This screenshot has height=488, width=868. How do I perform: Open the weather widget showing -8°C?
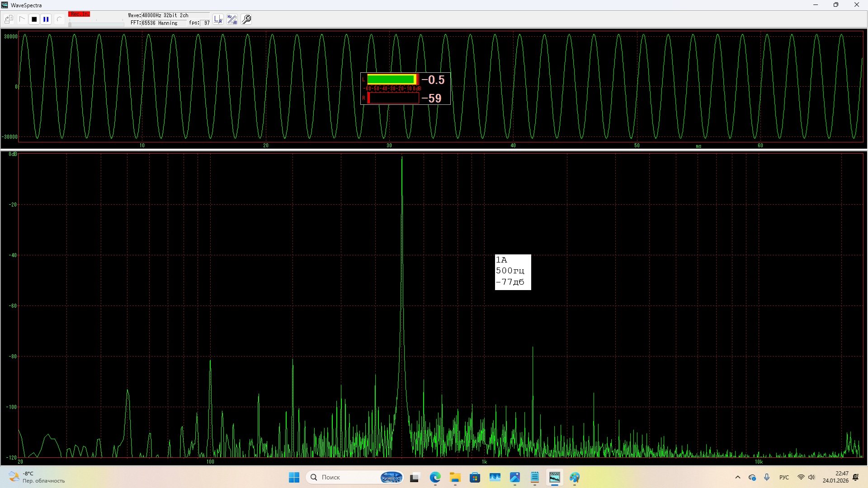tap(36, 477)
